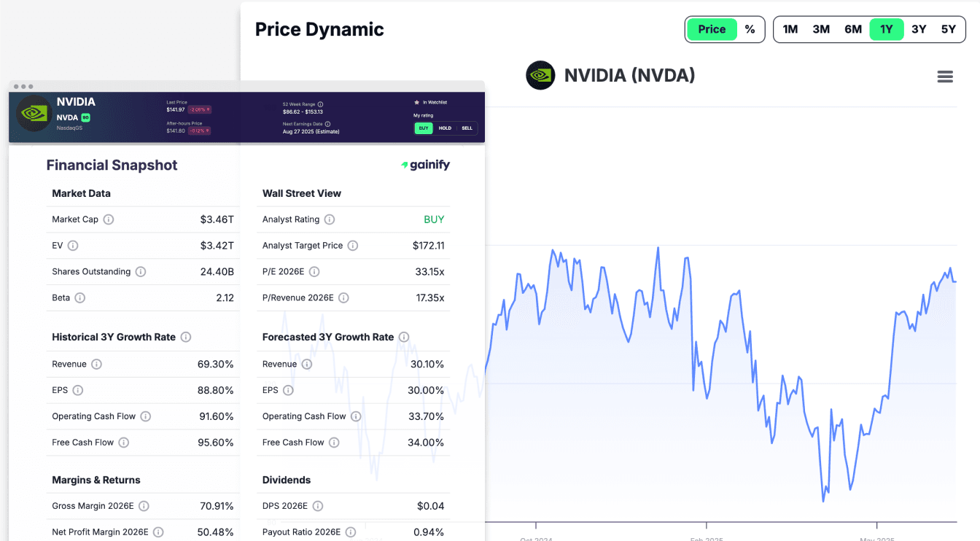
Task: Click info icon for forecasted Operating Cash Flow
Action: pos(356,416)
